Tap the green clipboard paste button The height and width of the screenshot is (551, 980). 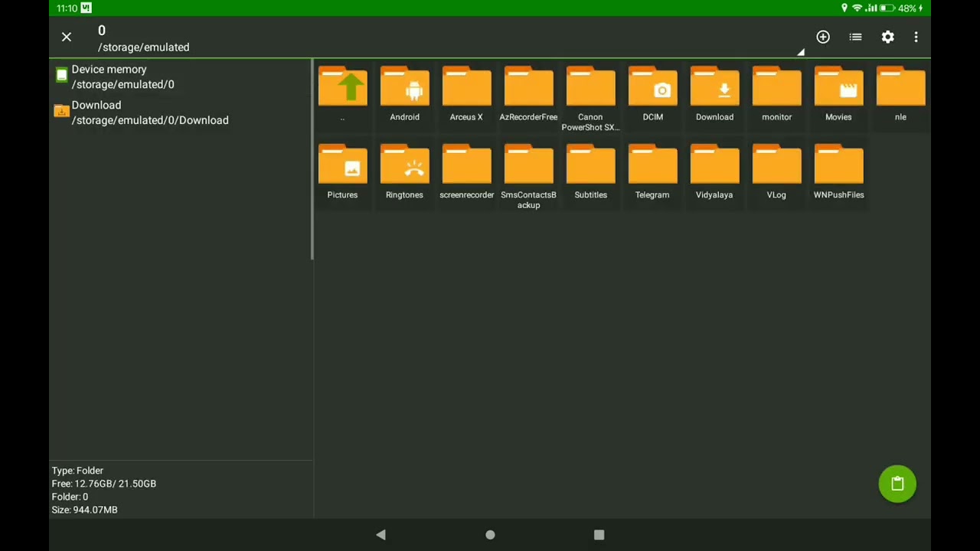coord(897,484)
